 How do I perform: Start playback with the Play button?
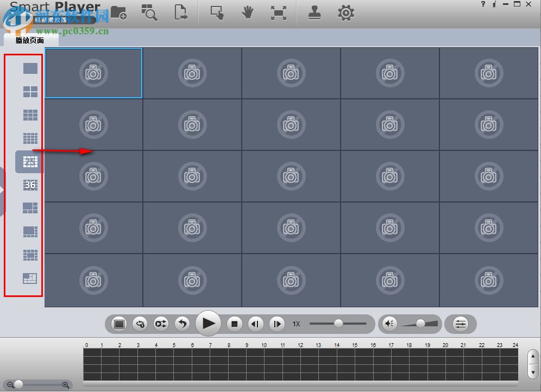(x=208, y=324)
